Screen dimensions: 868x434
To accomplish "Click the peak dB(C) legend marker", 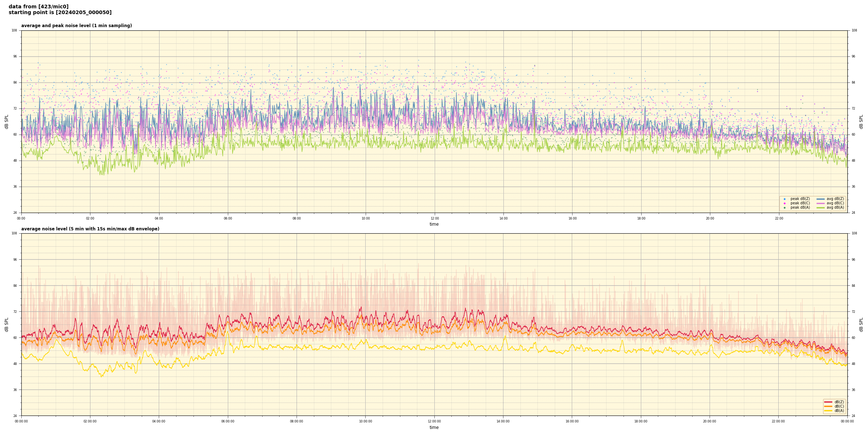I will point(784,203).
